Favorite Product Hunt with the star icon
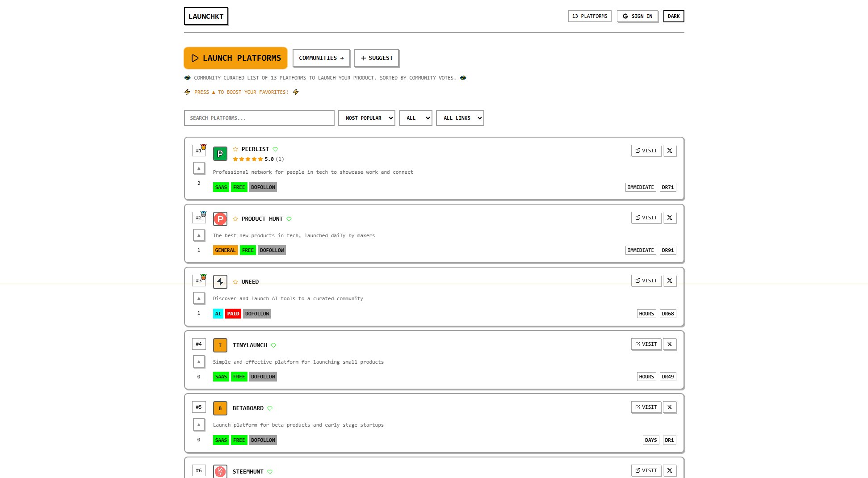Viewport: 868px width, 478px height. click(235, 219)
